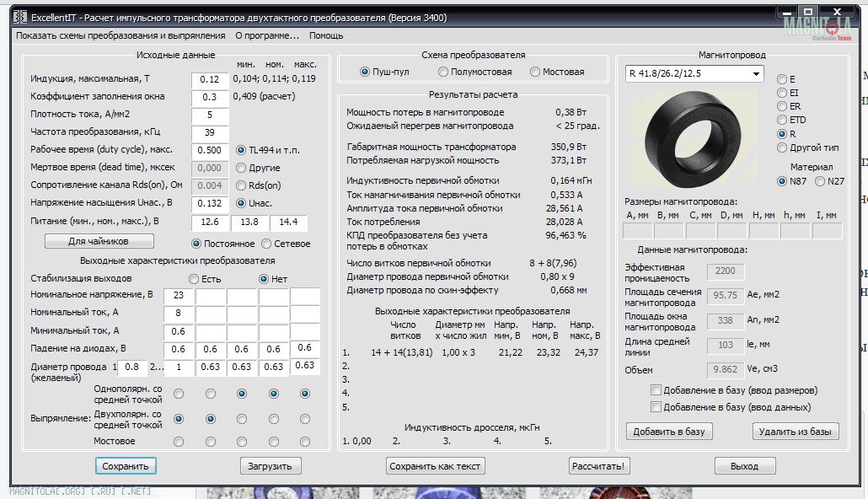
Task: Click the 'Эффективная проницаемость' field 2200
Action: click(726, 271)
